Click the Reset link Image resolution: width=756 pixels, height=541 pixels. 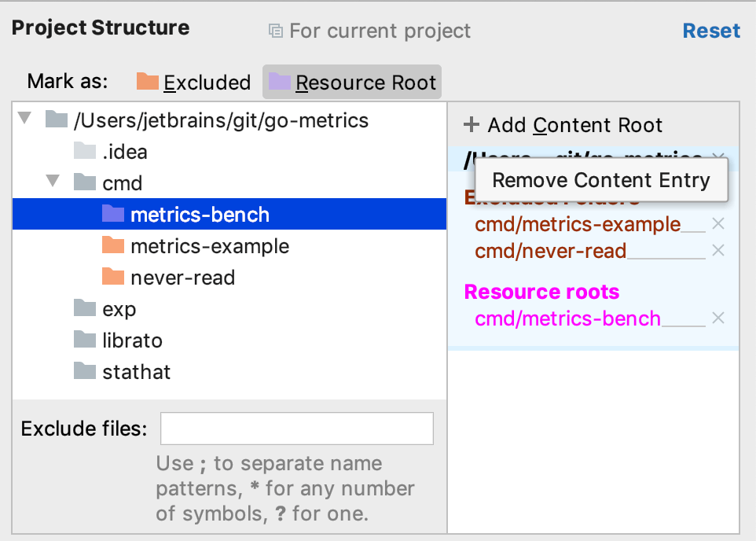(711, 30)
